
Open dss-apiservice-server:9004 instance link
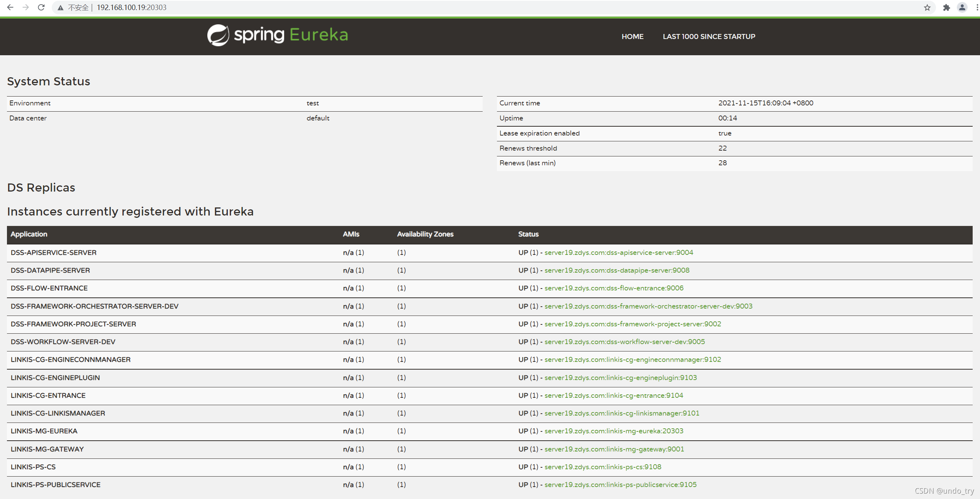pos(619,253)
